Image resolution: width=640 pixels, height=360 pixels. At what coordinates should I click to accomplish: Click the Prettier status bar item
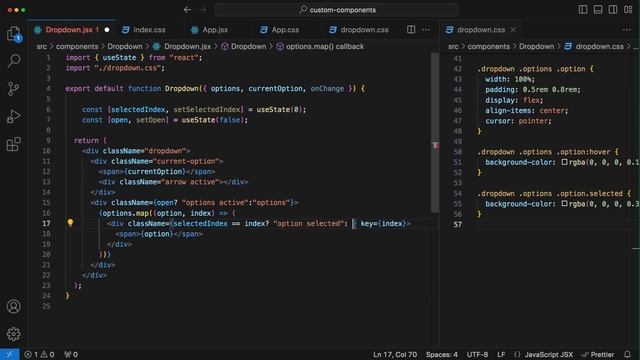tap(598, 354)
